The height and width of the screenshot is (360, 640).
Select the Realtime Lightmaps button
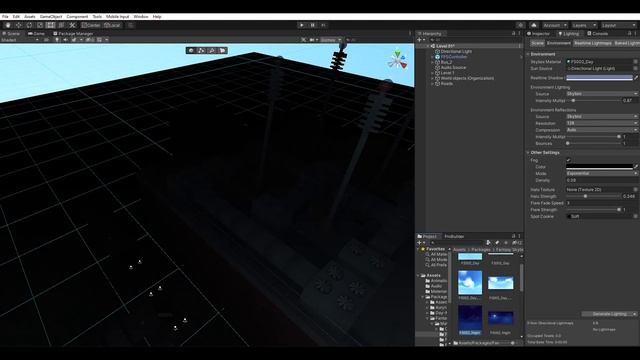click(592, 43)
